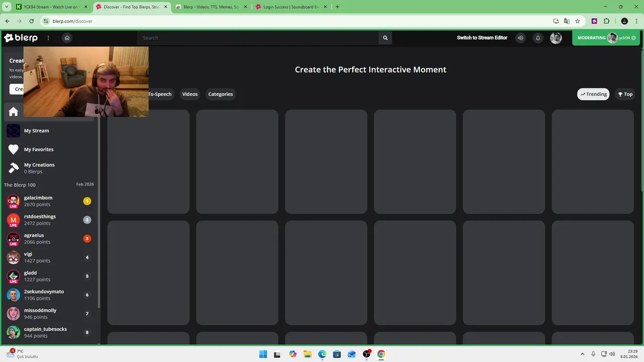The image size is (644, 362).
Task: Click the Blerp extension icon in the Chrome toolbar
Action: [595, 21]
